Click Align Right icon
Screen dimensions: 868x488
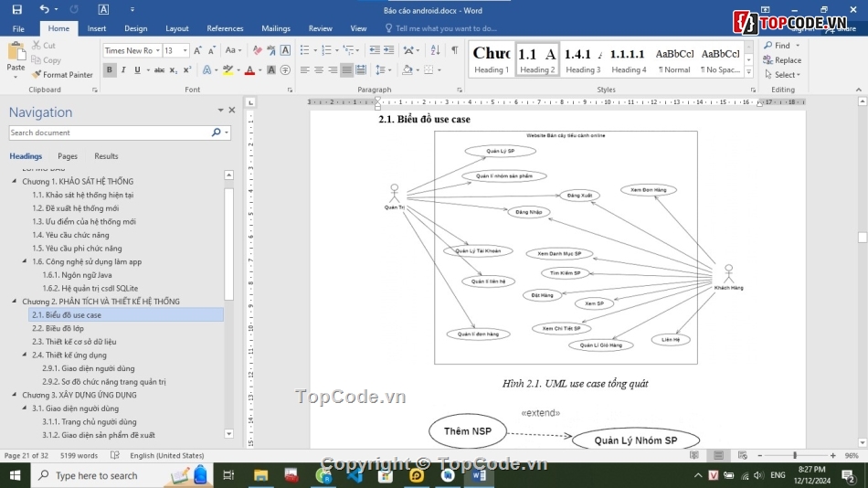[x=333, y=70]
